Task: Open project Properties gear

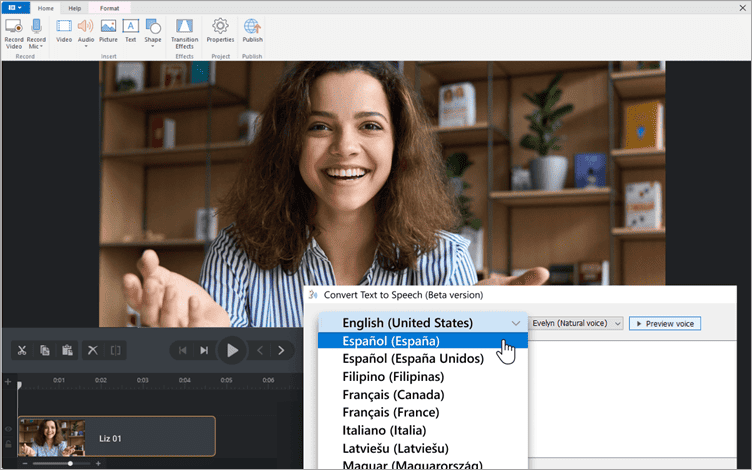Action: [221, 26]
